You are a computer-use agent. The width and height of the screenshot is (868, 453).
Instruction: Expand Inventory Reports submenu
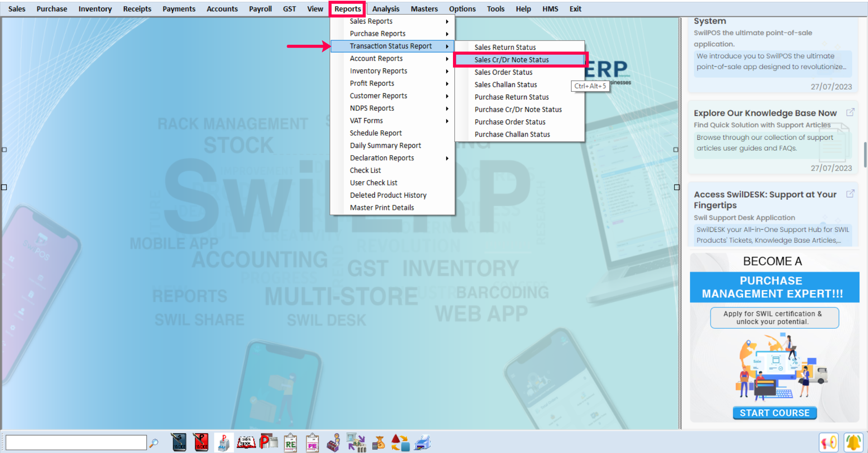[392, 71]
